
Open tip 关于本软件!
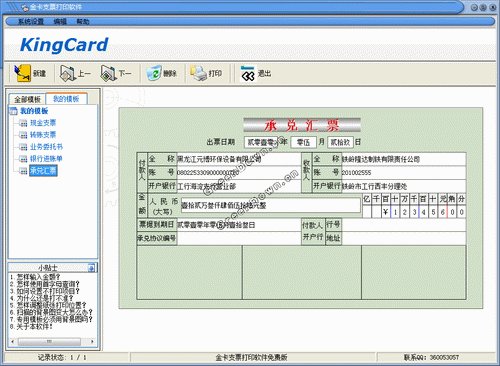(x=31, y=327)
